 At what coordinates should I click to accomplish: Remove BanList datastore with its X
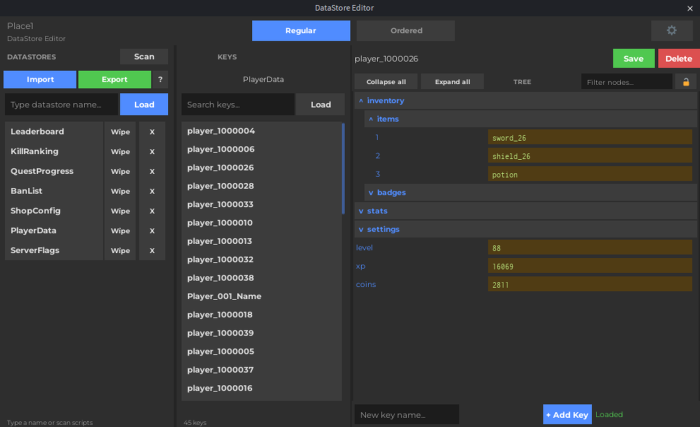(x=152, y=191)
